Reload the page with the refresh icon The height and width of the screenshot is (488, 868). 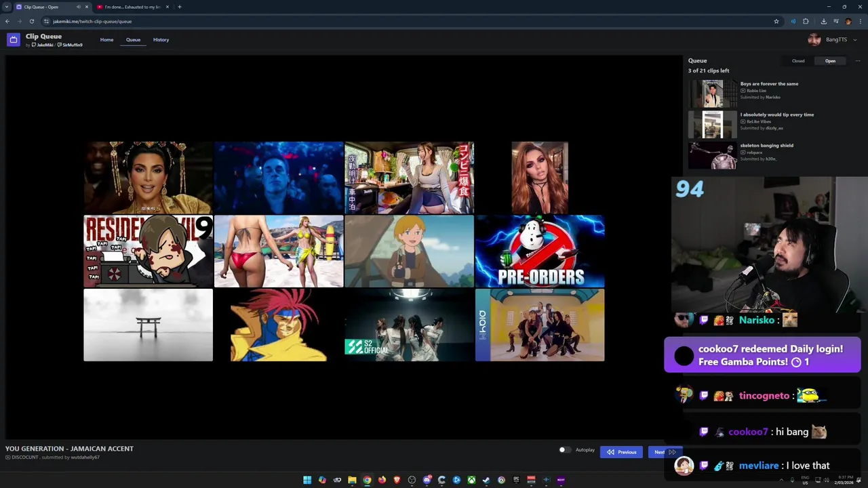point(32,21)
